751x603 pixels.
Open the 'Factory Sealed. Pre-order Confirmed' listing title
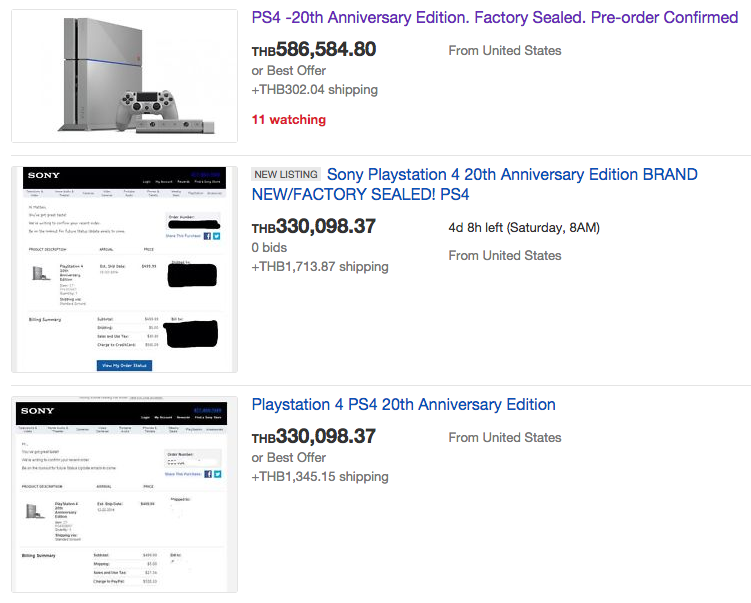494,18
